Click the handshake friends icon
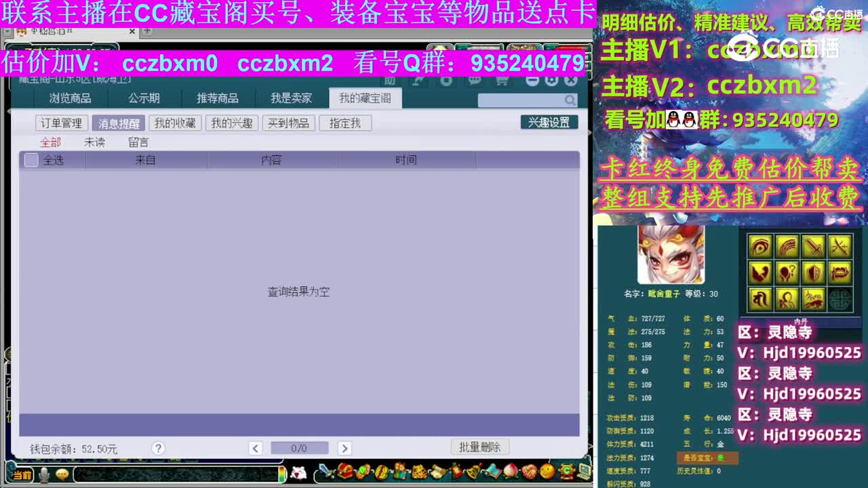Screen dimensions: 868x488 529,471
